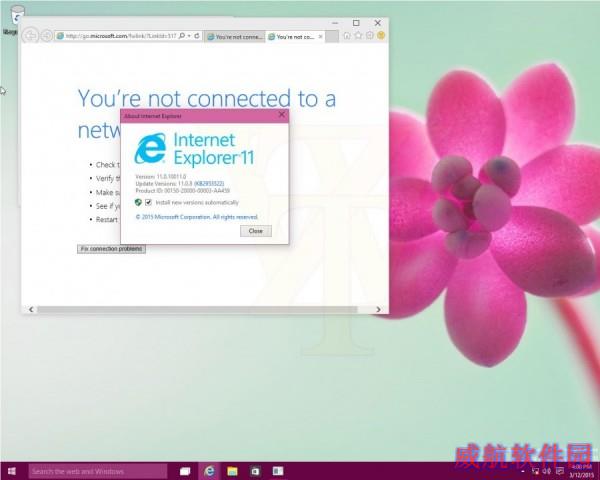Viewport: 600px width, 480px height.
Task: Open the Windows Start button
Action: click(12, 471)
